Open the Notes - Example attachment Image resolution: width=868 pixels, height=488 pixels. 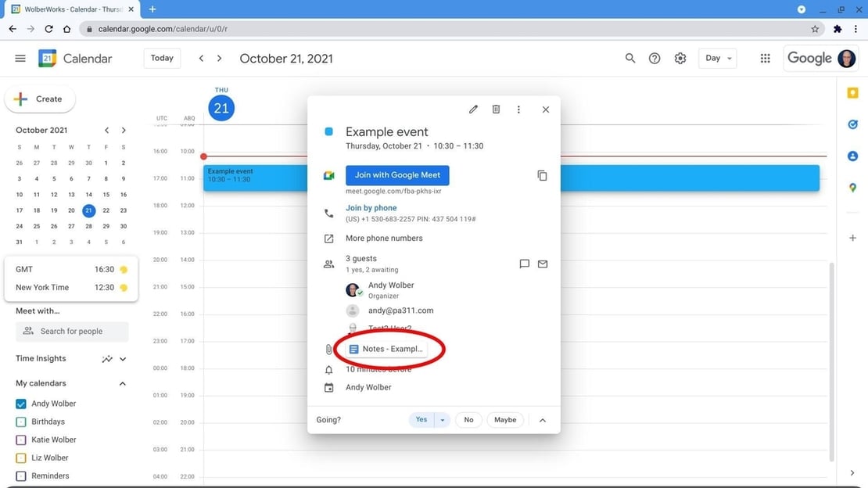pos(386,349)
